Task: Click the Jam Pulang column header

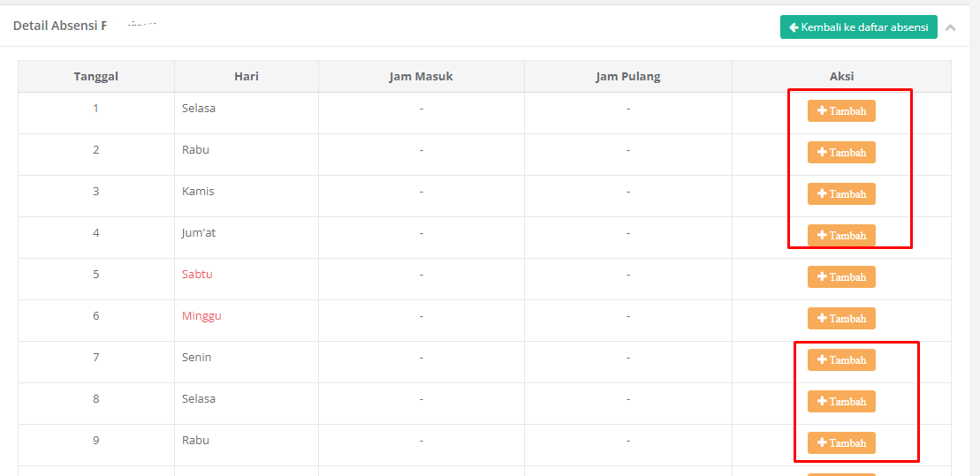Action: (627, 77)
